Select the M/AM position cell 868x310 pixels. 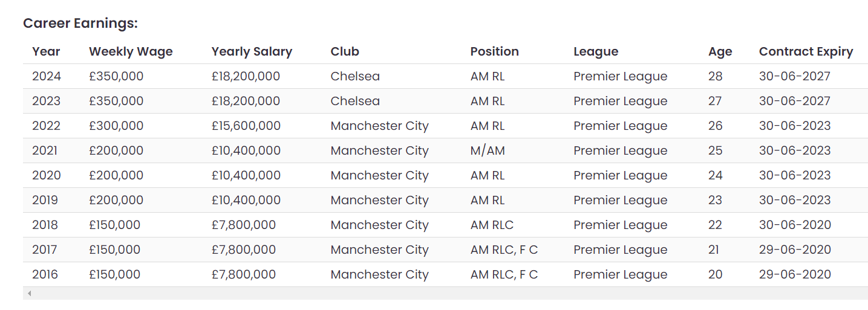click(487, 151)
